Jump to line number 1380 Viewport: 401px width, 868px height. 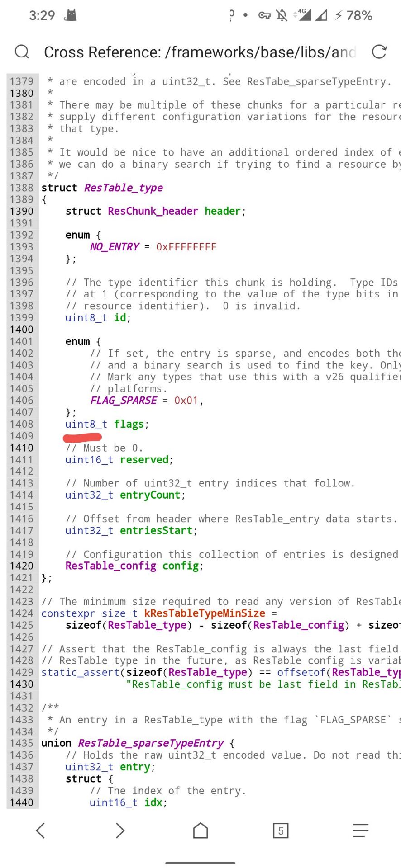(22, 93)
